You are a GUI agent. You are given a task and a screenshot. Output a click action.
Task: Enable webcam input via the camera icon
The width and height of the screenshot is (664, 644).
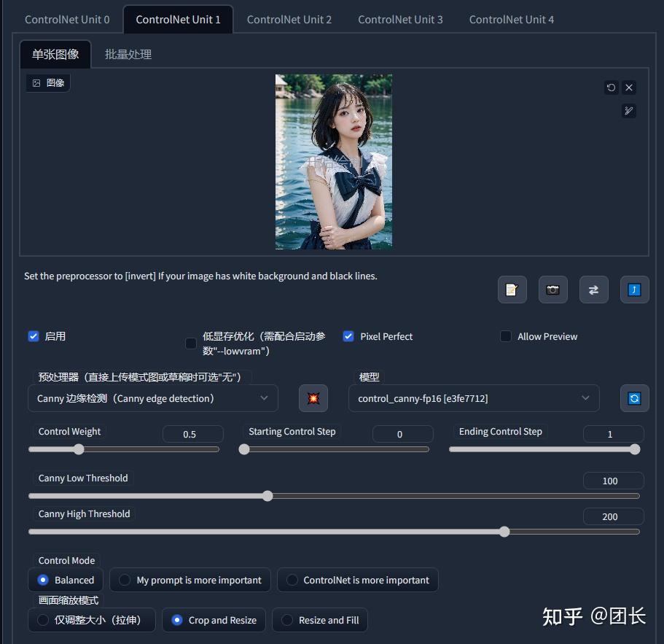tap(552, 289)
